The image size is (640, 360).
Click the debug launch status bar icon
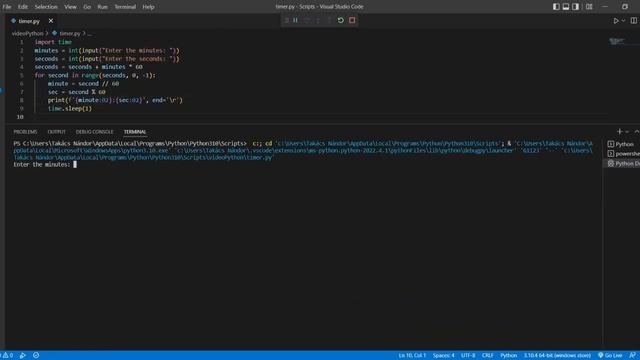click(23, 356)
